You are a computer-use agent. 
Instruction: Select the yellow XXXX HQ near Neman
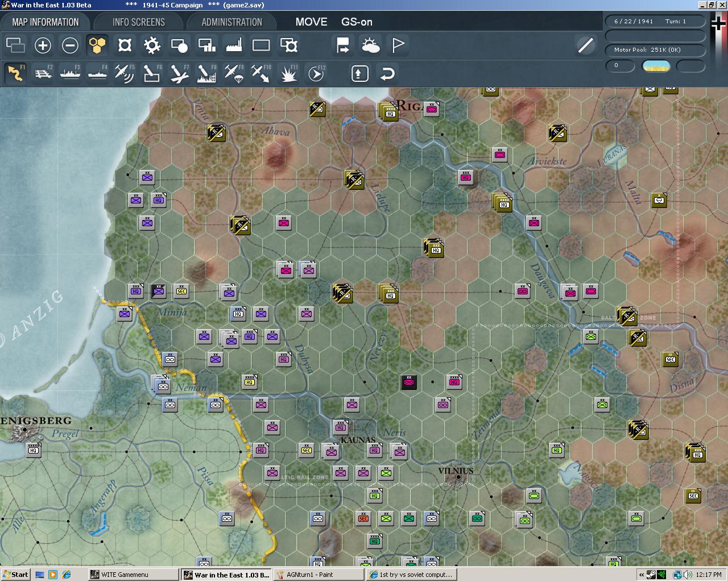(249, 381)
